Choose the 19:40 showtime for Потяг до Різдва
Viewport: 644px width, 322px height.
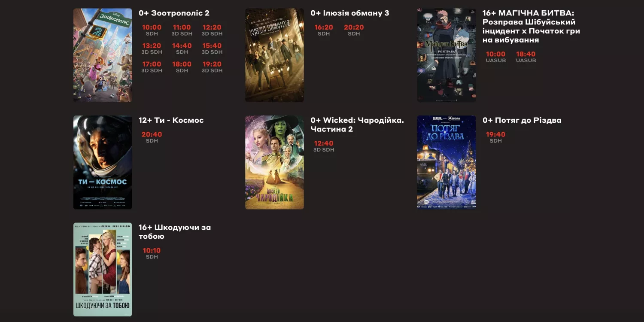click(x=495, y=134)
